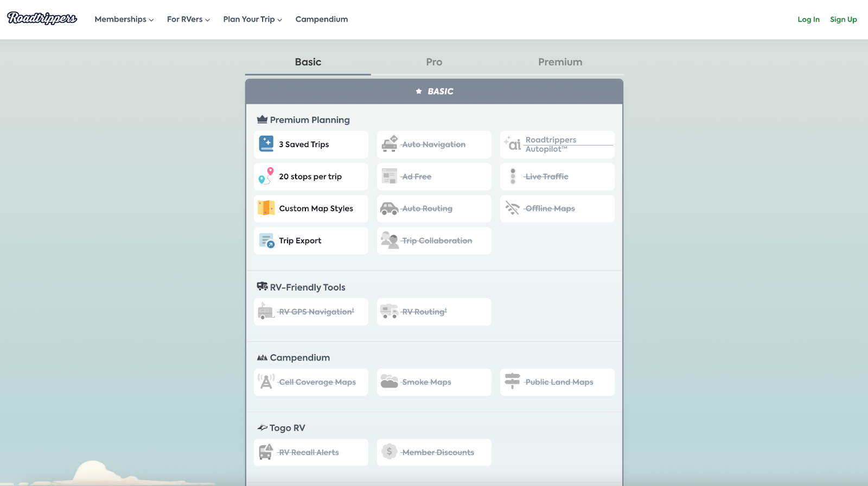Viewport: 868px width, 486px height.
Task: Click the Cell Coverage Maps tower icon
Action: click(266, 382)
